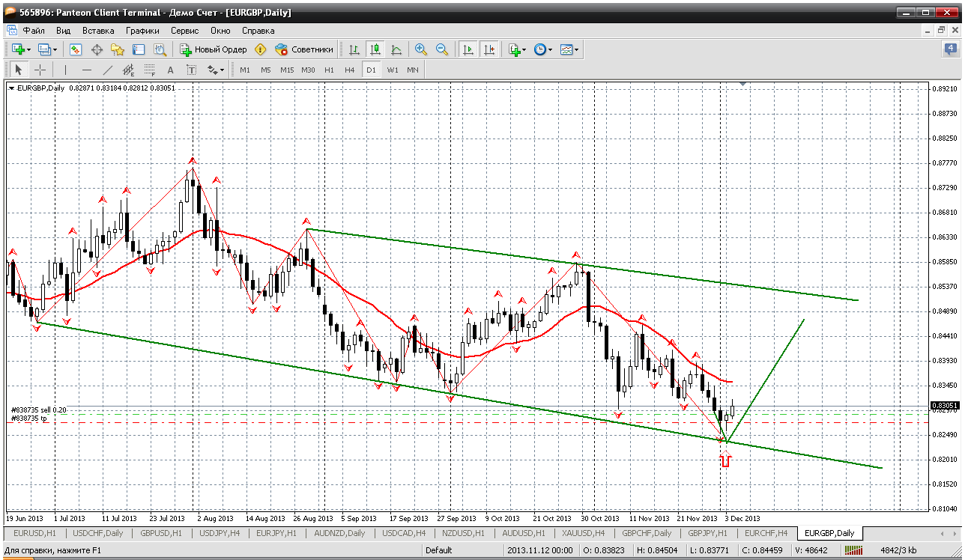965x560 pixels.
Task: Switch to the GBPUSD,H1 chart tab
Action: pyautogui.click(x=161, y=533)
